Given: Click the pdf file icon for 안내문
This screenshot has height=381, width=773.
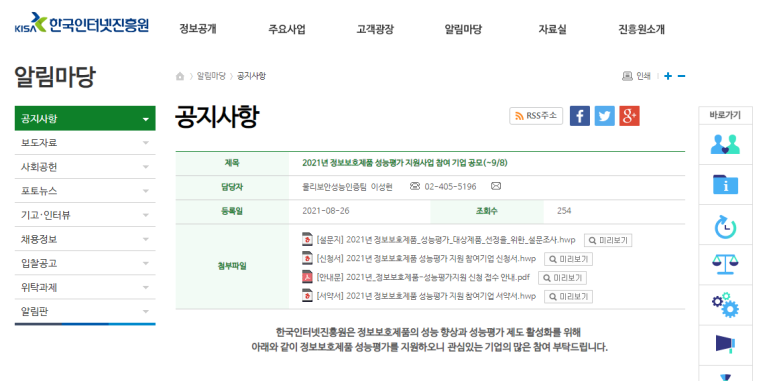Looking at the screenshot, I should point(308,277).
